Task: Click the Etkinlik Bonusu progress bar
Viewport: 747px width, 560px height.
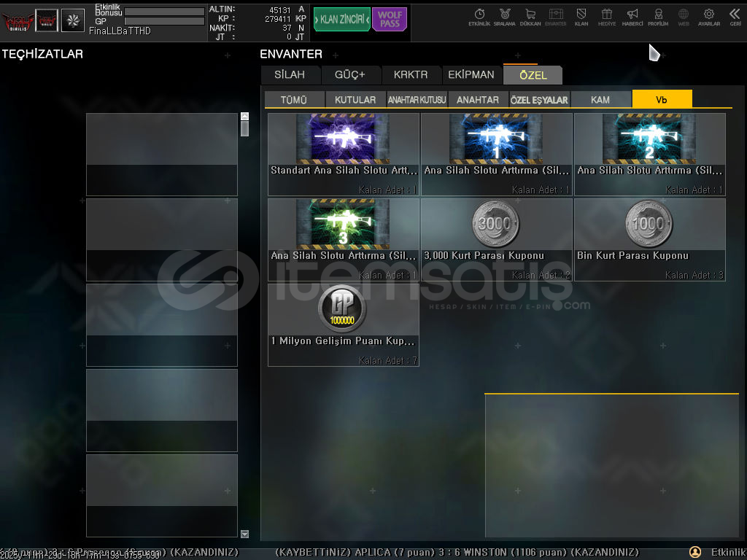Action: [x=164, y=12]
